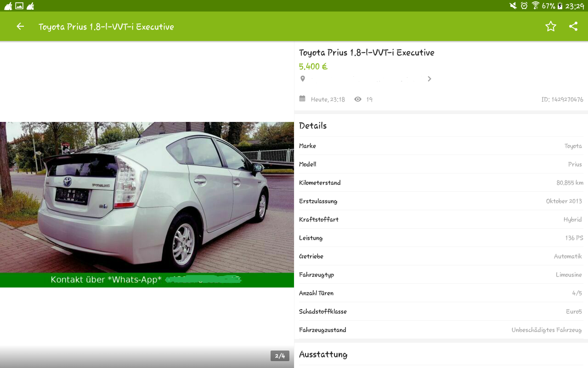Screen dimensions: 588x368
Task: Add the Prius ad to favorites star
Action: (x=551, y=26)
